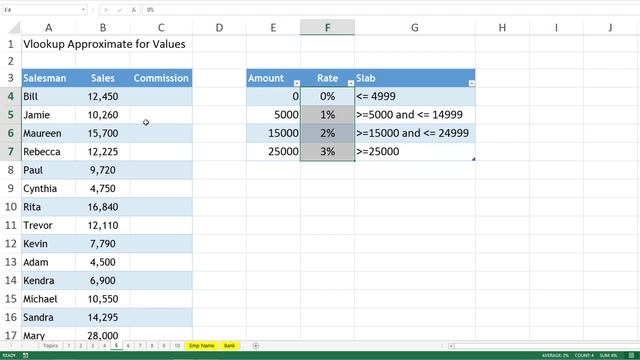
Task: Select the sales value 16,840
Action: tap(103, 207)
